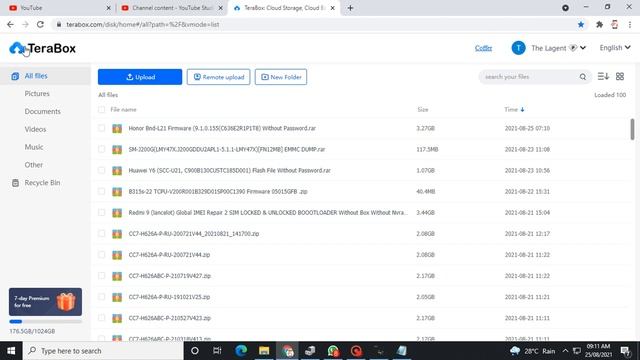
Task: Bookmark star icon in address bar
Action: 581,24
